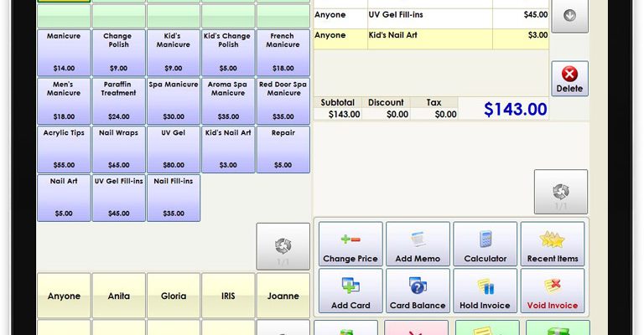The width and height of the screenshot is (644, 335).
Task: Select technician Gloria
Action: pyautogui.click(x=174, y=296)
